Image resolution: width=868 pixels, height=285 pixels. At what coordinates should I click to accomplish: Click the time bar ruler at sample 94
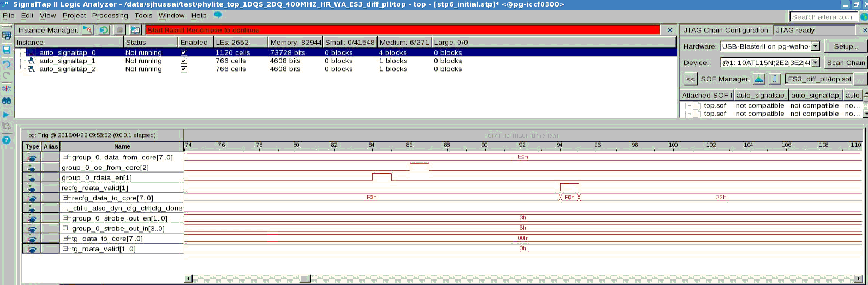559,146
